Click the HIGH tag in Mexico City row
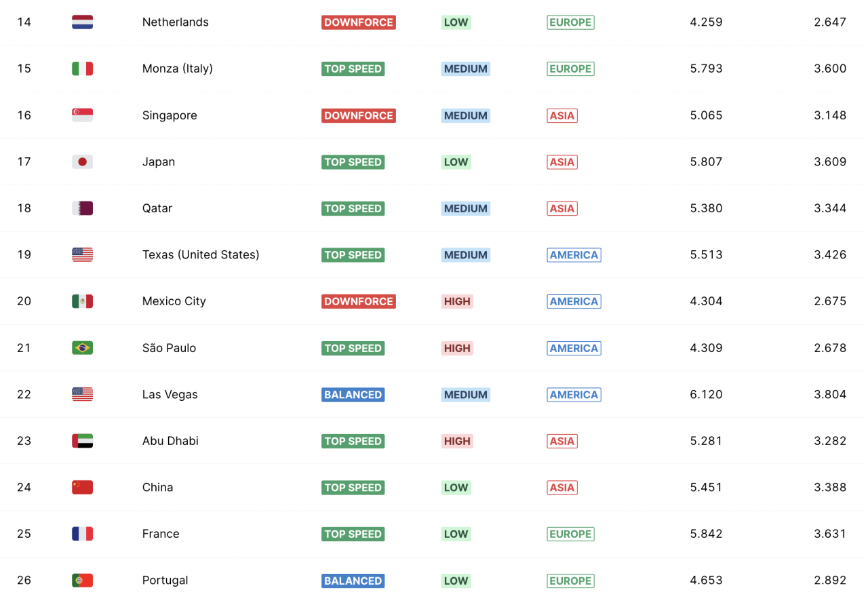 [456, 301]
